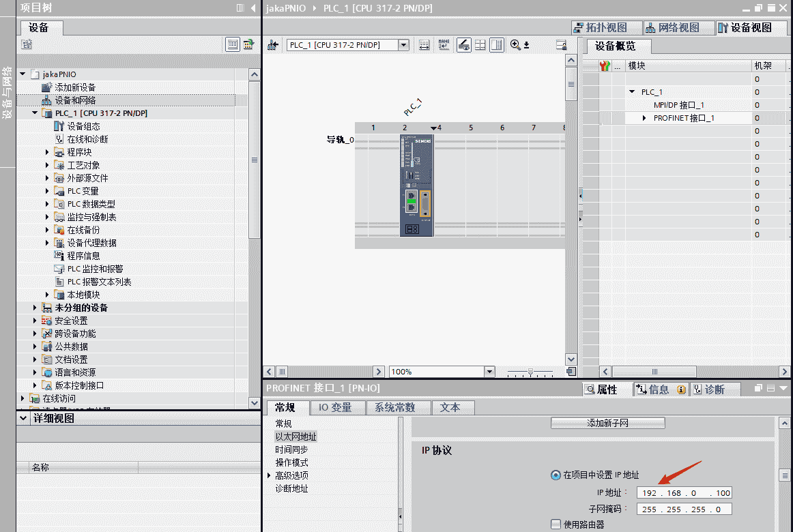
Task: Open the IO 变量 tab
Action: point(336,407)
